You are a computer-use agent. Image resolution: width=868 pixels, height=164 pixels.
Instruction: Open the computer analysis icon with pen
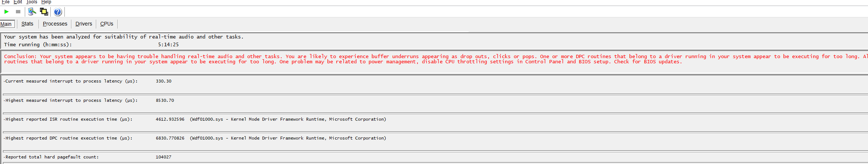click(32, 12)
